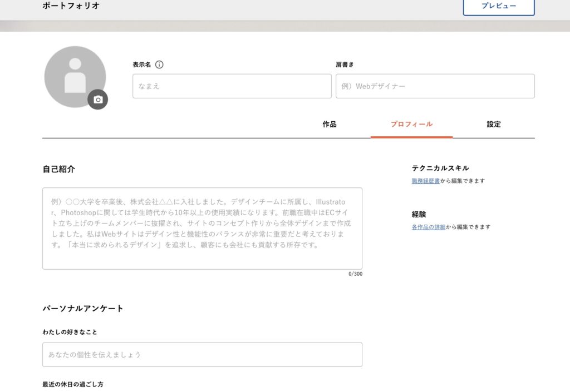Select the わたしの好きなこと input box

[202, 354]
